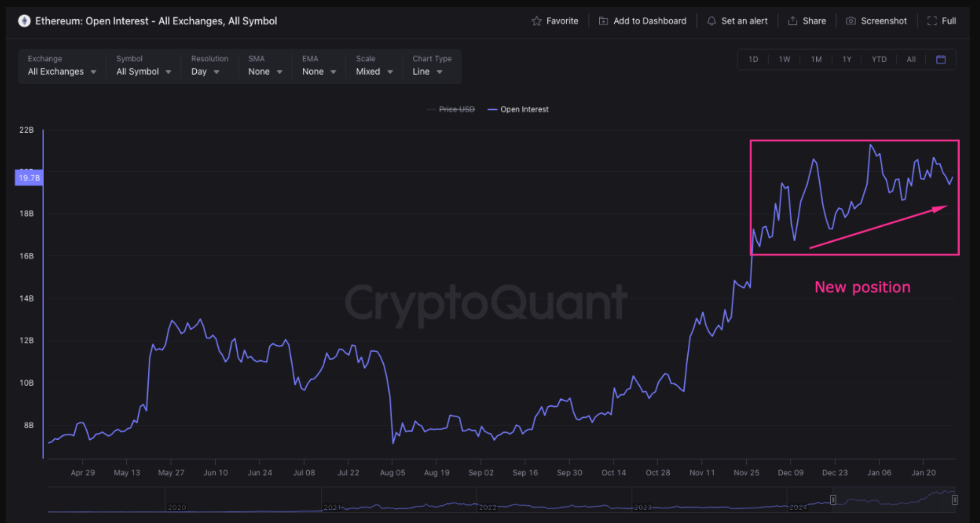
Task: Click the Screenshot label
Action: 884,21
